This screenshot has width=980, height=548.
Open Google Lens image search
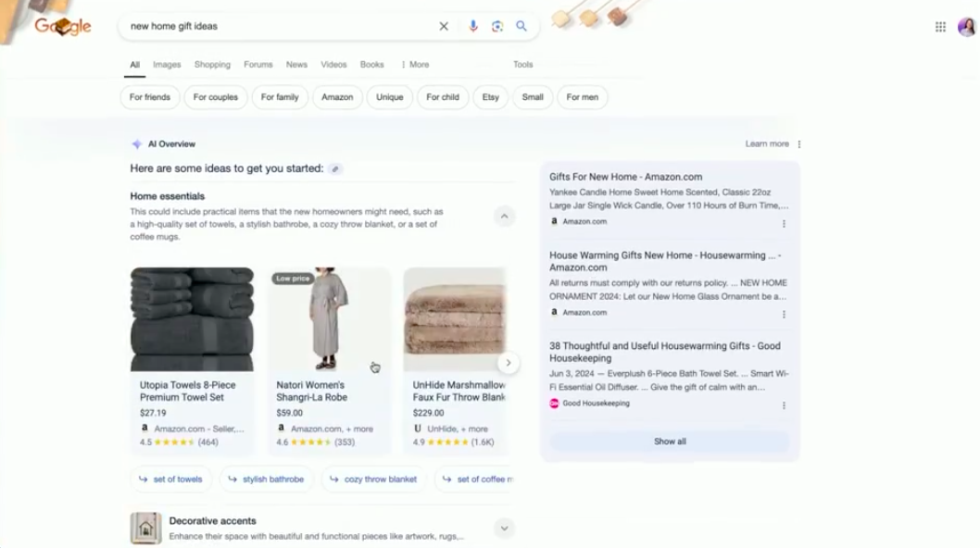pos(496,26)
